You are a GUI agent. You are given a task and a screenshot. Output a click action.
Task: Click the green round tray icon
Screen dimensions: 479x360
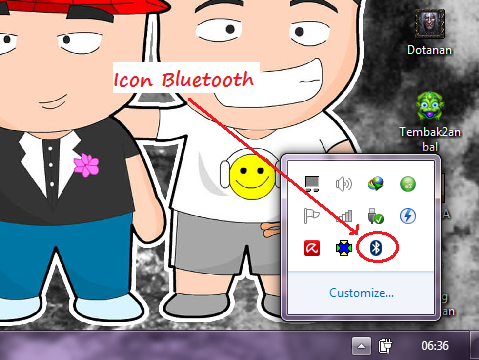[x=408, y=184]
